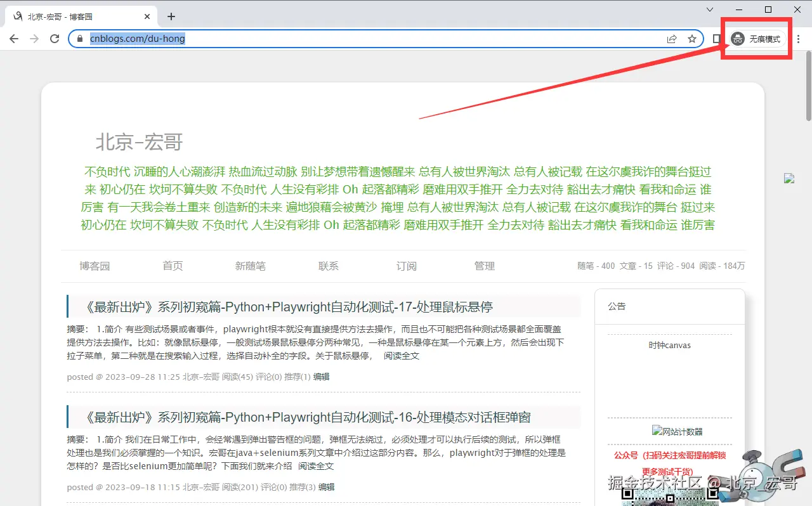Click 编辑 on the 2023-09-28 post

tap(321, 377)
